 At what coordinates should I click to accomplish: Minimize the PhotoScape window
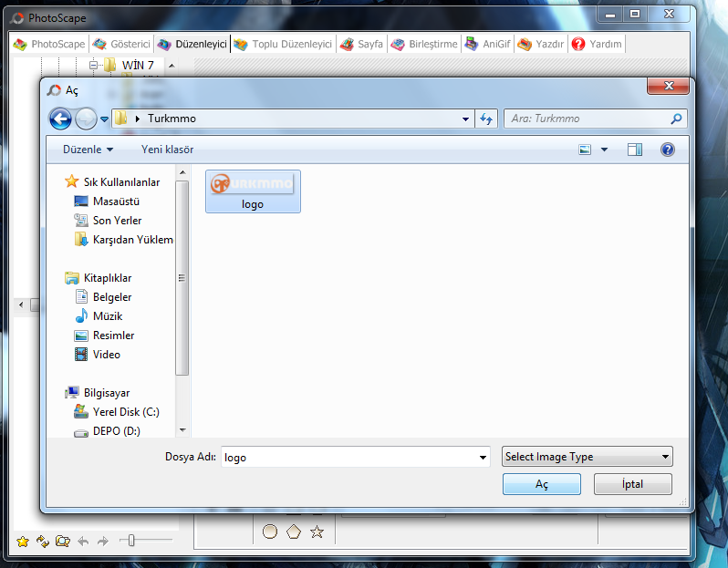(x=610, y=15)
